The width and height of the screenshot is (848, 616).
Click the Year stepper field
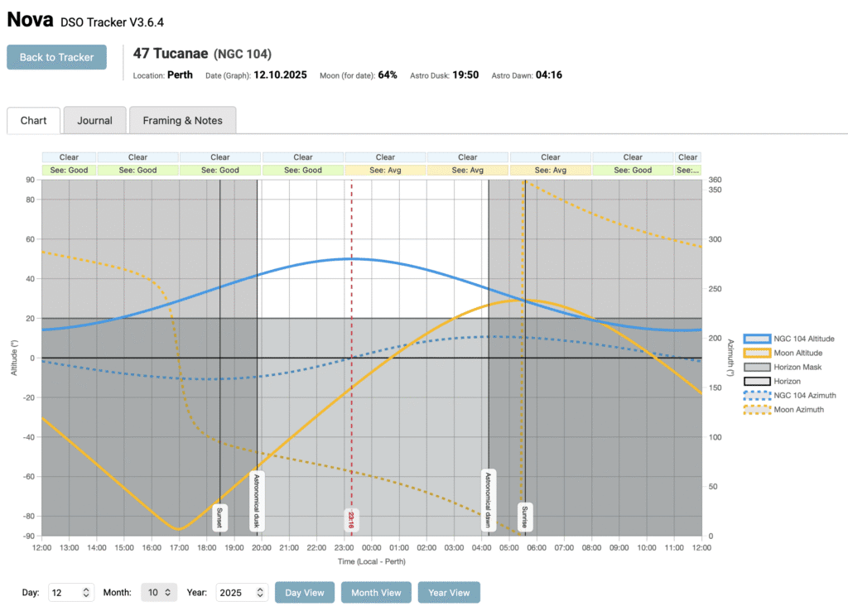coord(242,593)
